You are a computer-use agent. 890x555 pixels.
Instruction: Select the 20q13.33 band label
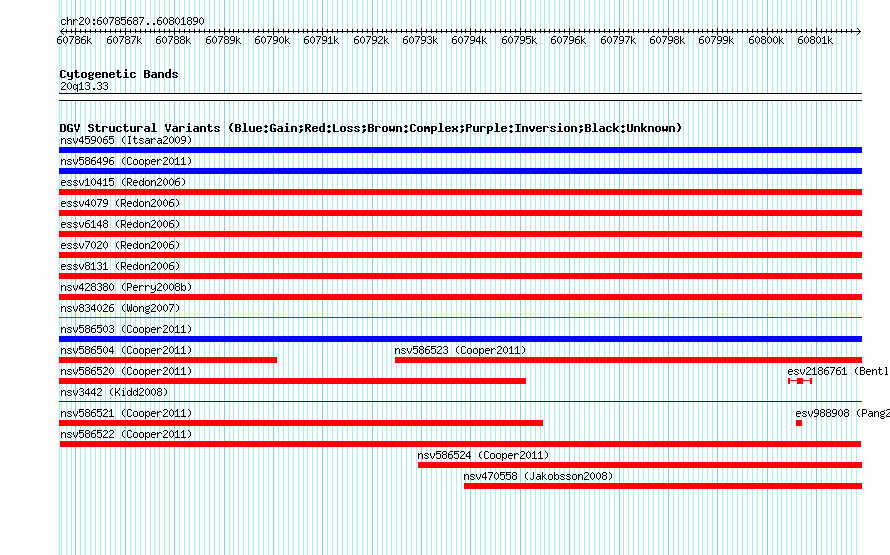pos(84,86)
